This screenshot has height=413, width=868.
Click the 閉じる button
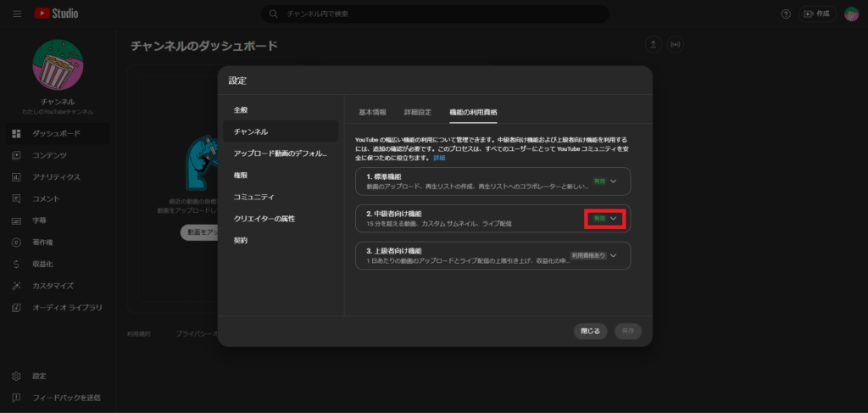[x=590, y=331]
